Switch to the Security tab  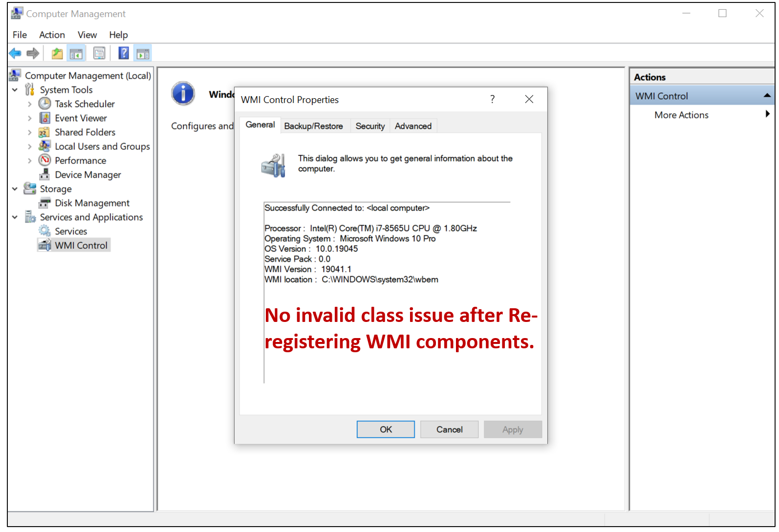pos(370,126)
